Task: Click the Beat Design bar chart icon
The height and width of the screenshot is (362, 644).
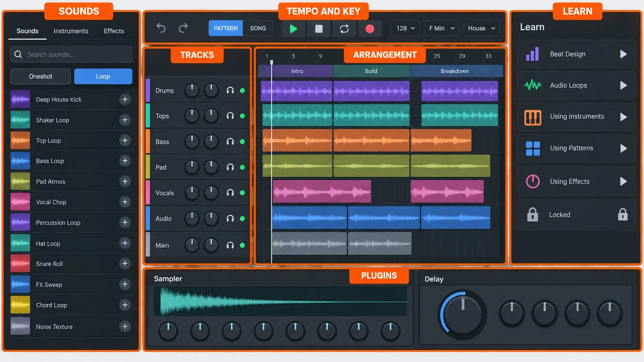Action: 532,54
